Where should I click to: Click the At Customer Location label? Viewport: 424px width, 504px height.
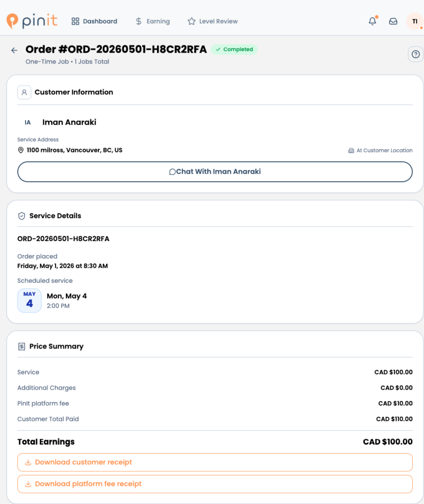click(x=385, y=151)
